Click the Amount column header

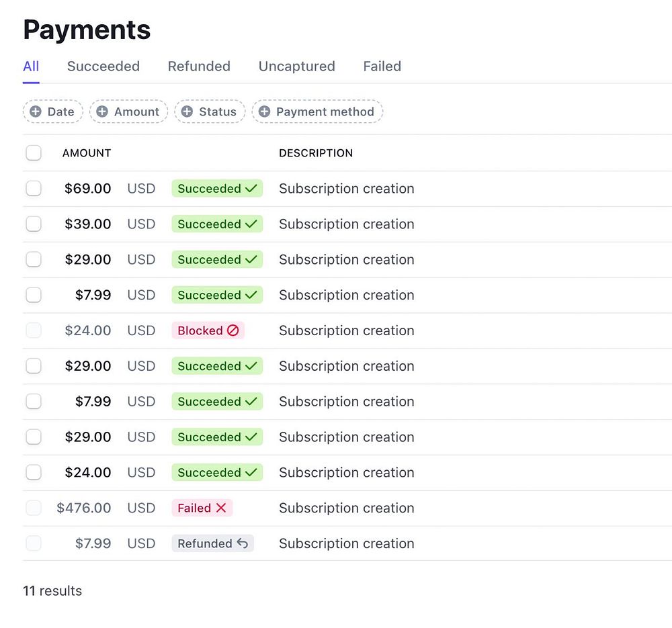(x=87, y=153)
